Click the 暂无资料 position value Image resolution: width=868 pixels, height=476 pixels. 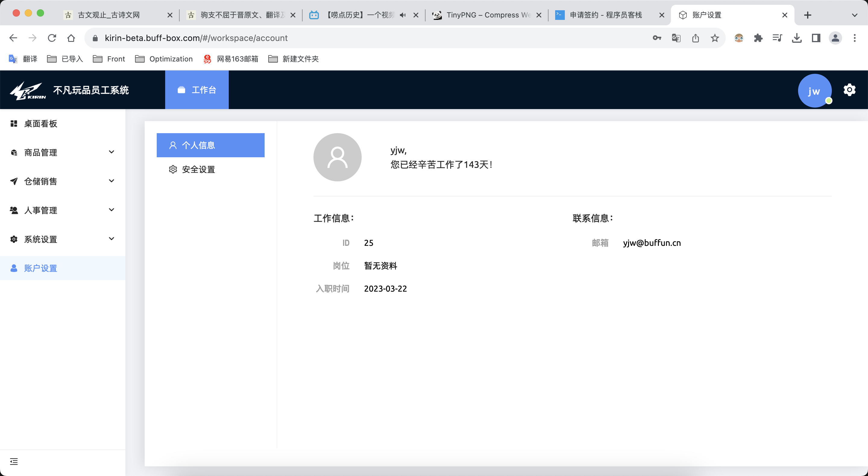tap(381, 266)
